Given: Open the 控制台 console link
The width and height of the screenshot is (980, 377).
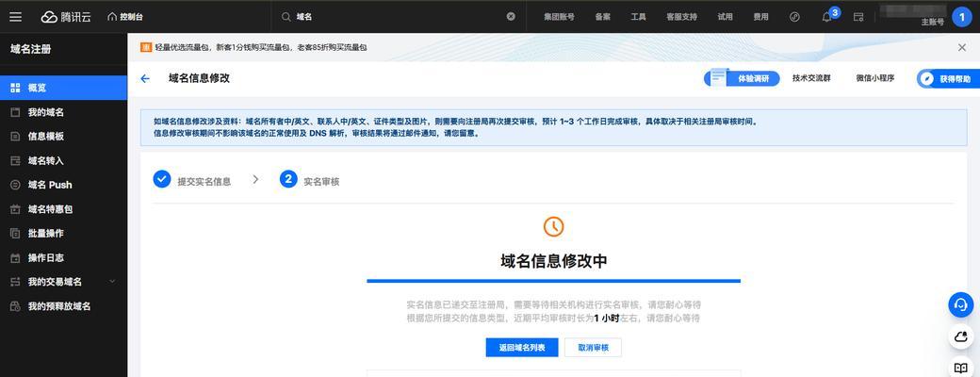Looking at the screenshot, I should click(125, 17).
